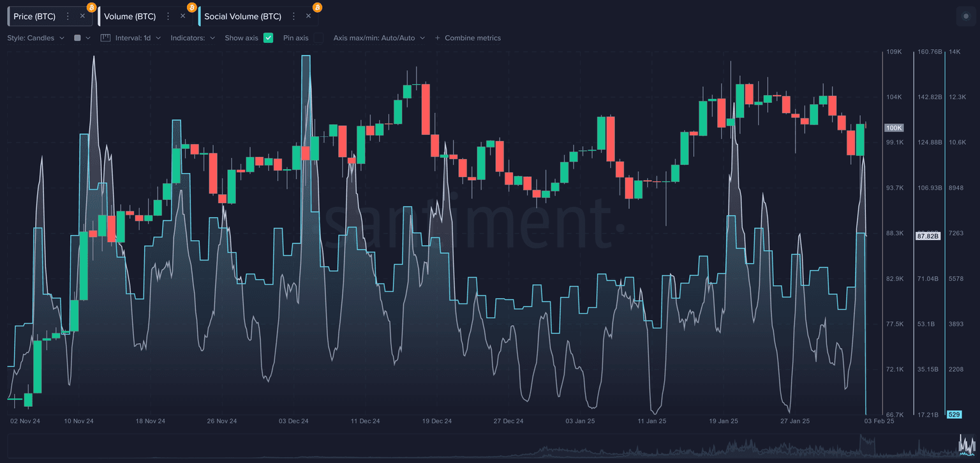The width and height of the screenshot is (980, 463).
Task: Click the Combine metrics button
Action: [x=468, y=38]
